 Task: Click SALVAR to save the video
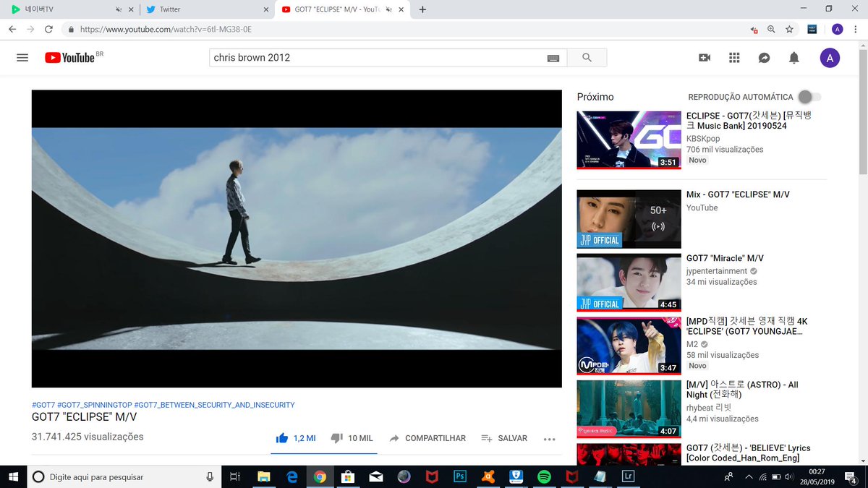pyautogui.click(x=504, y=438)
